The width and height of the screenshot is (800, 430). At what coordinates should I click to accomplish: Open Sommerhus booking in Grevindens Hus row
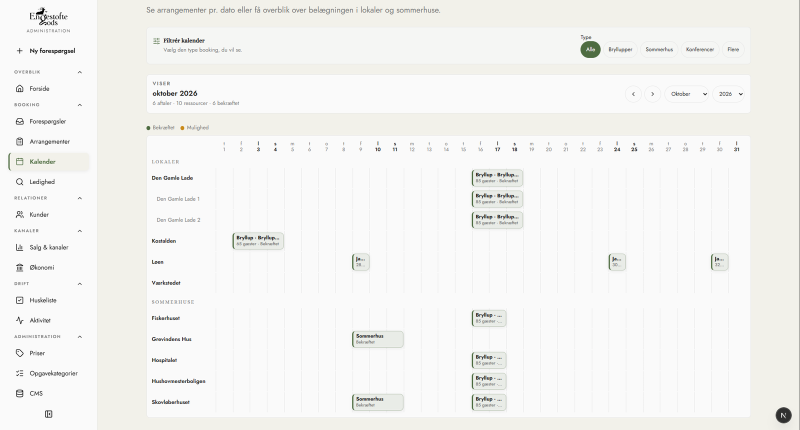pos(378,339)
